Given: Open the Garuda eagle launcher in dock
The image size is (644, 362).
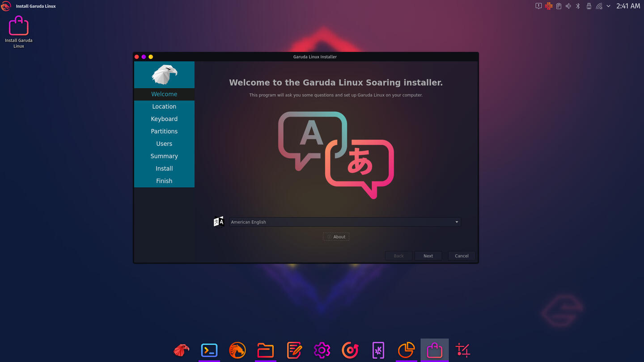Looking at the screenshot, I should tap(181, 350).
